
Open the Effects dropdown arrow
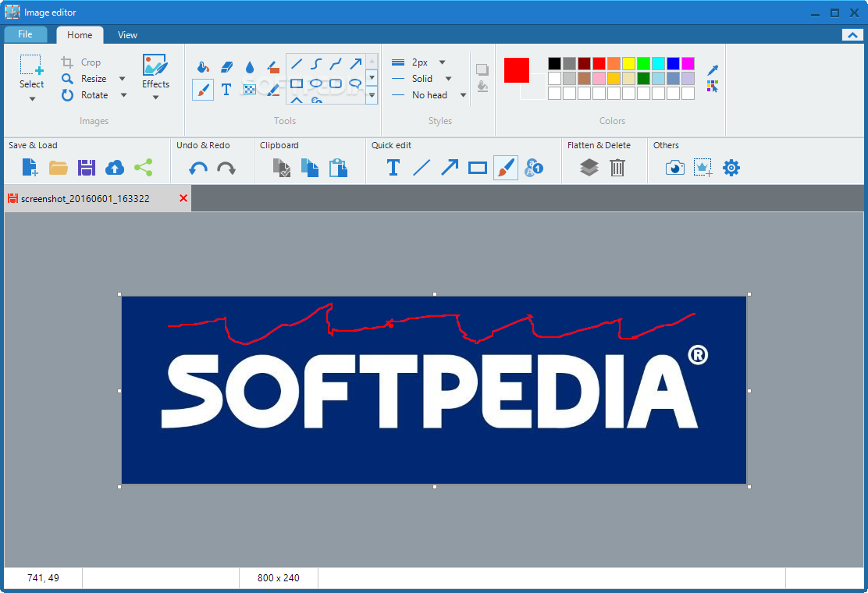click(x=155, y=98)
